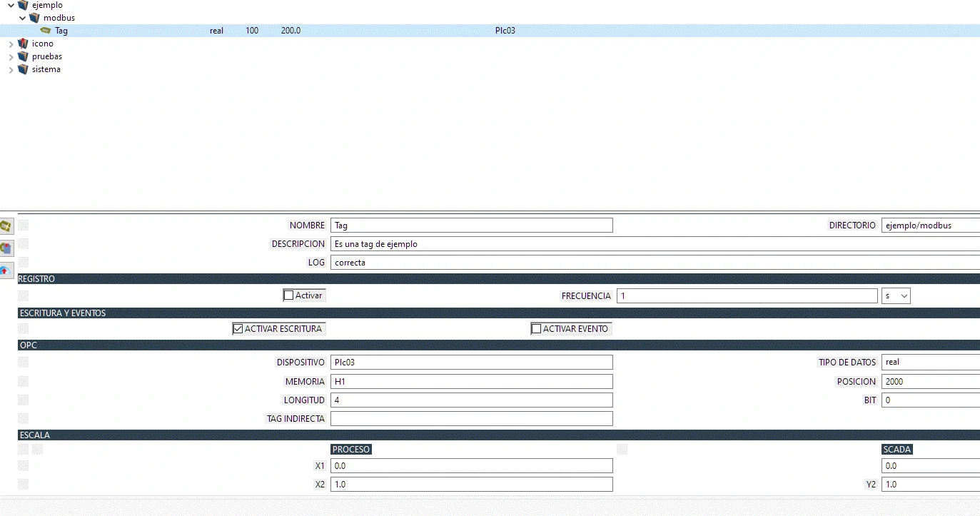Click the sistema folder icon
This screenshot has height=516, width=980.
click(24, 69)
